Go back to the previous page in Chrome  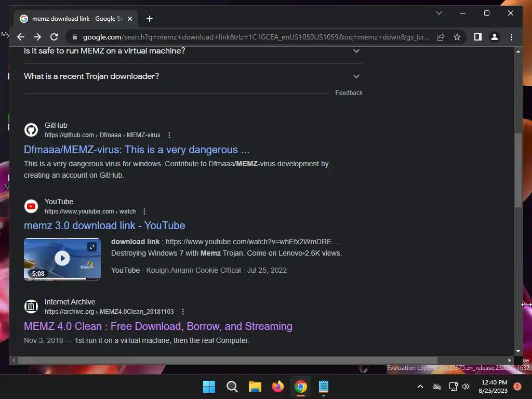[21, 37]
